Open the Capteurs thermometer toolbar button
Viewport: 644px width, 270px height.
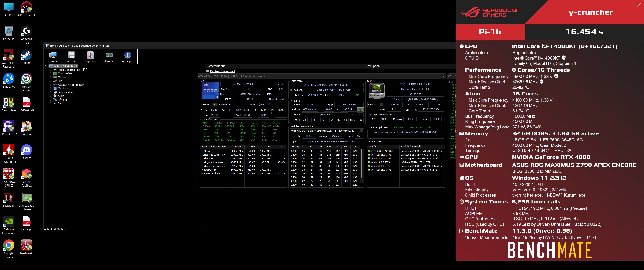[x=90, y=57]
